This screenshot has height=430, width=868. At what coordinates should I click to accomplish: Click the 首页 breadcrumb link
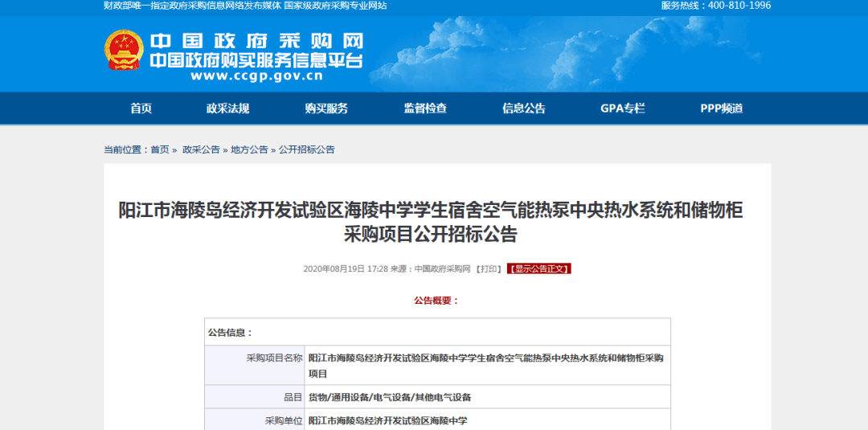(160, 149)
